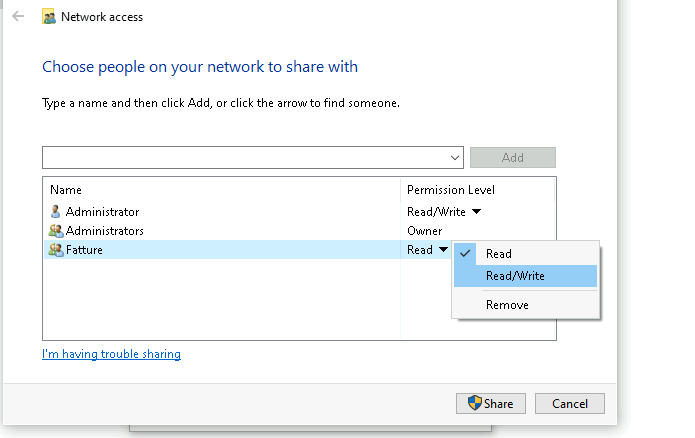Click the Network access title text
The height and width of the screenshot is (438, 695).
[x=102, y=17]
